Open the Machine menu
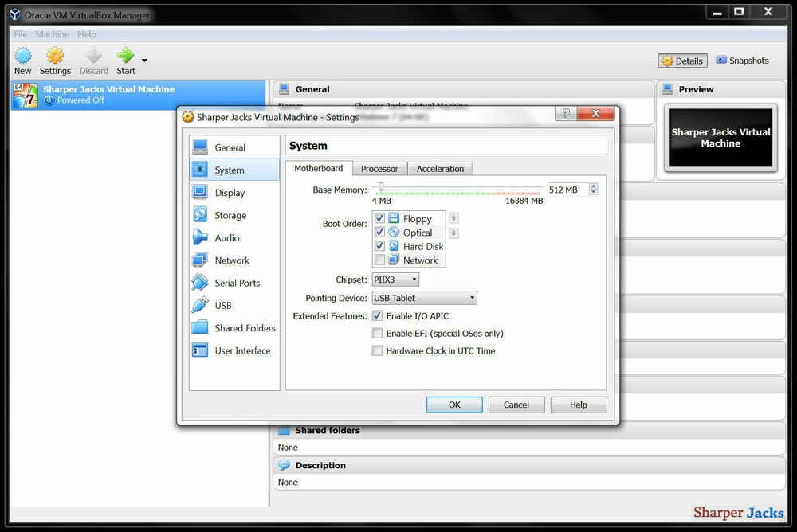Image resolution: width=797 pixels, height=532 pixels. tap(52, 34)
